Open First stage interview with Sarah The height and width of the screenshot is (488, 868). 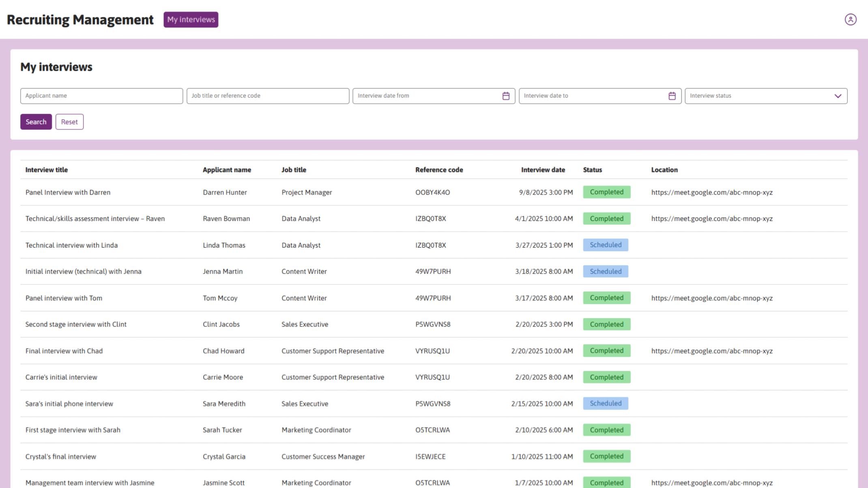(73, 430)
